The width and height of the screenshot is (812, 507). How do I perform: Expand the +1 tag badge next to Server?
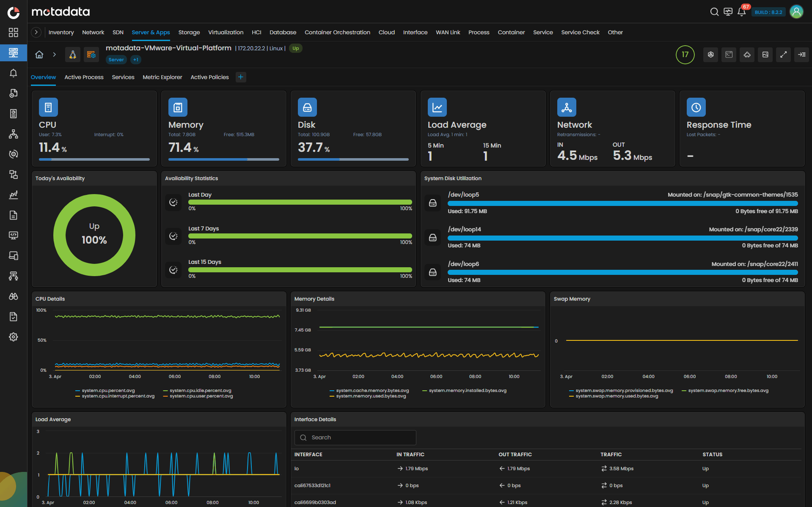[135, 60]
